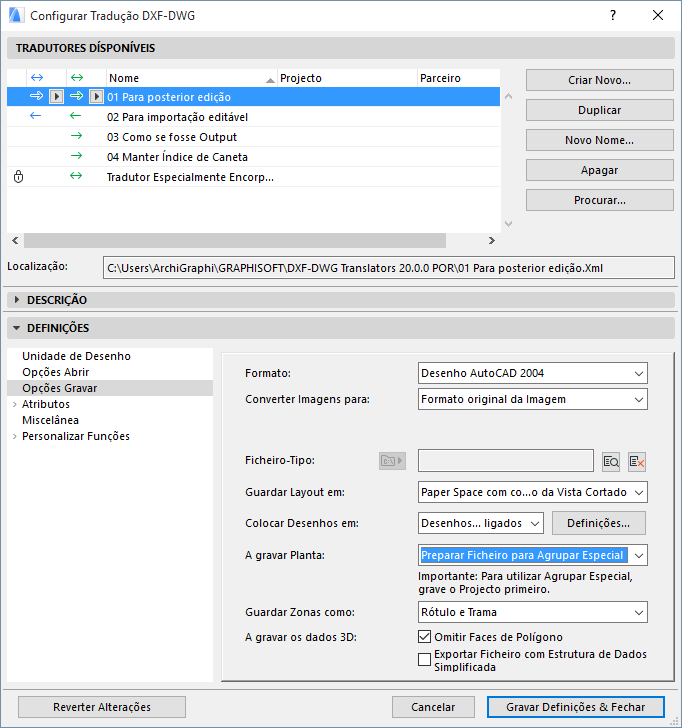Sort the list by the Nome column header

[x=192, y=78]
